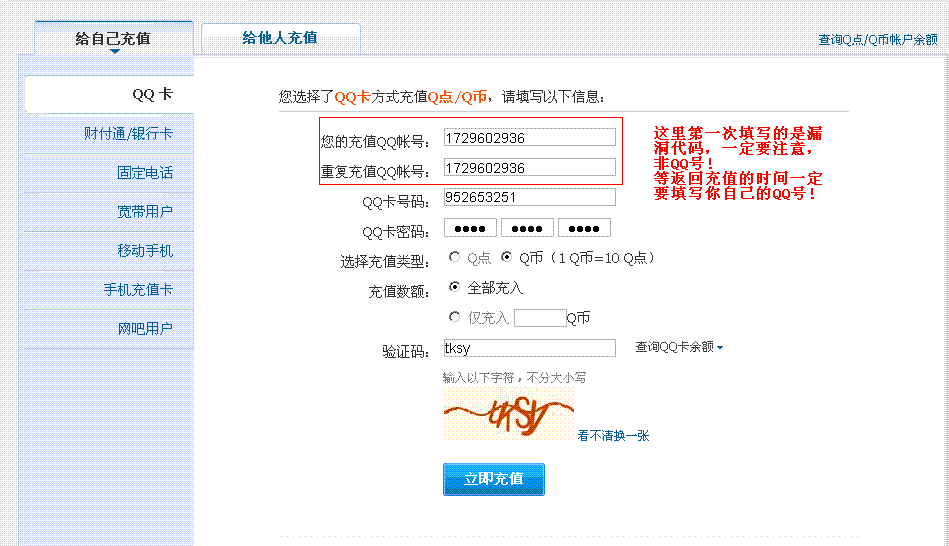Image resolution: width=949 pixels, height=546 pixels.
Task: Click the third QQ卡密码 box
Action: [x=584, y=228]
